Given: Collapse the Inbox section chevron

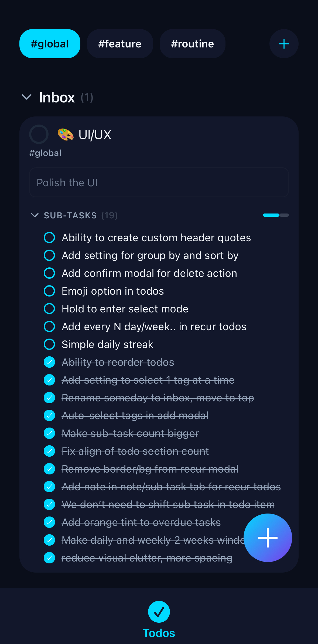Looking at the screenshot, I should pos(27,97).
